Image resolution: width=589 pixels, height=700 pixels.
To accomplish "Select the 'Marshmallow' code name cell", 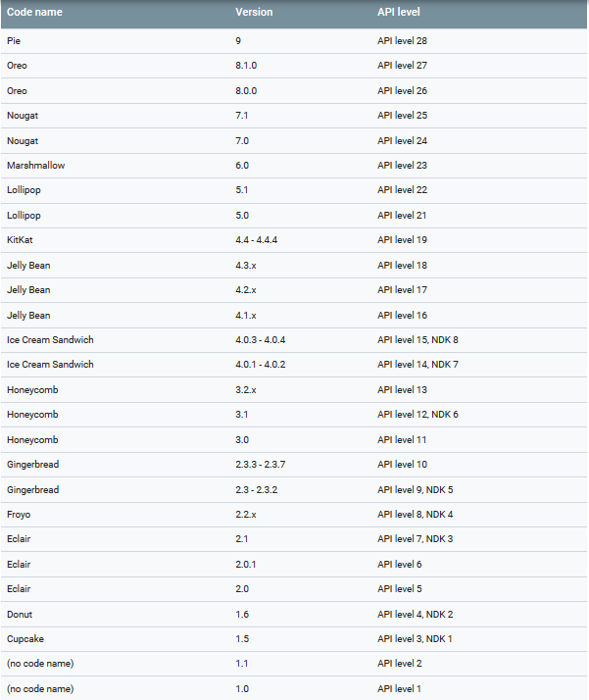I will pyautogui.click(x=35, y=166).
